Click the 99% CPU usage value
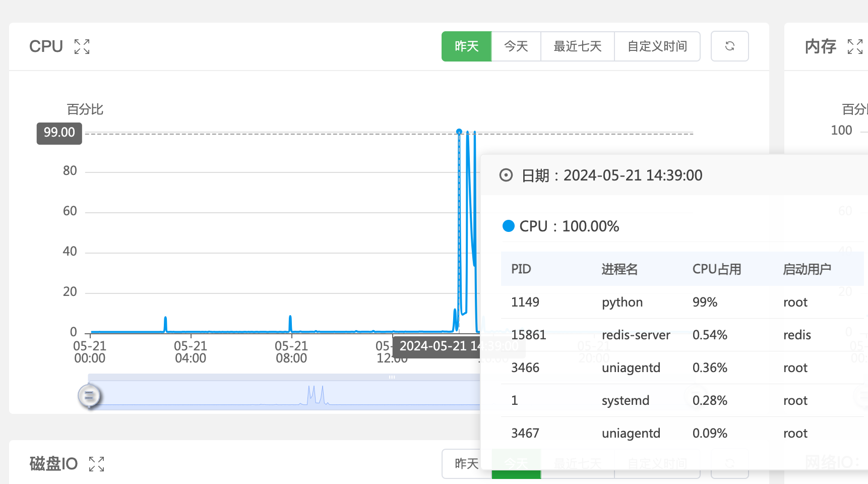 point(705,302)
